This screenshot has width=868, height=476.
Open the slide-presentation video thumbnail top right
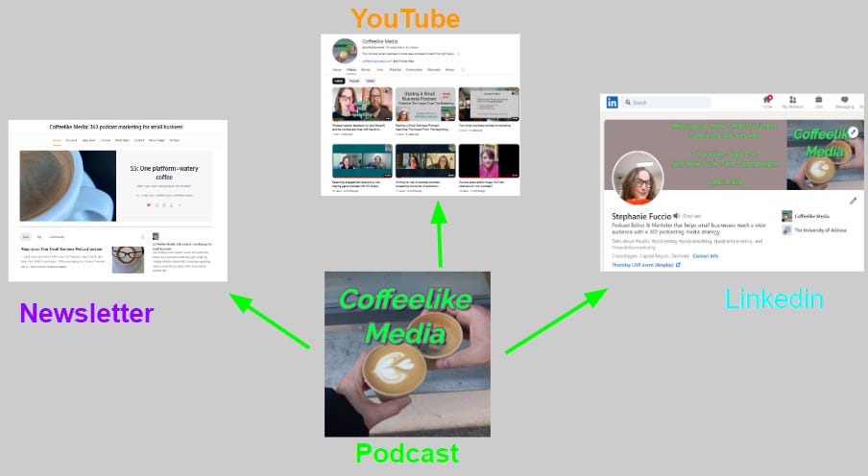[x=489, y=104]
